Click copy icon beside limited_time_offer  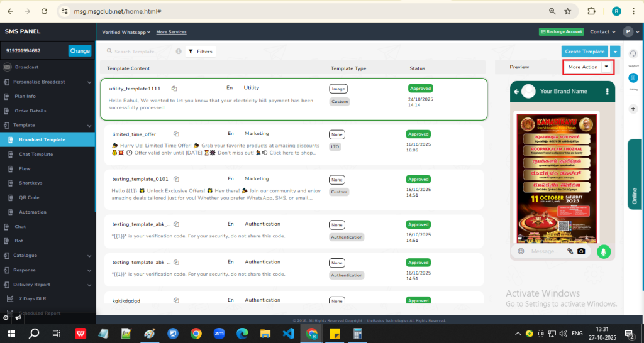coord(177,134)
